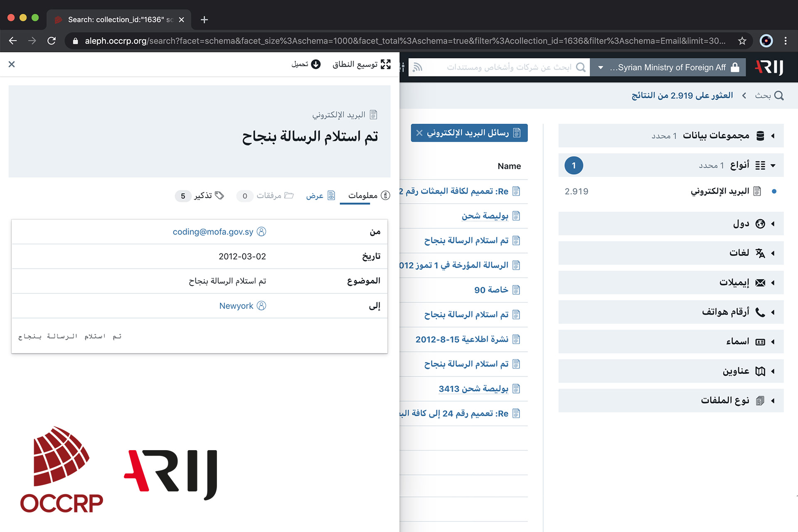Open sender coding@mofa.gov.sy link
The height and width of the screenshot is (532, 798).
coord(213,232)
